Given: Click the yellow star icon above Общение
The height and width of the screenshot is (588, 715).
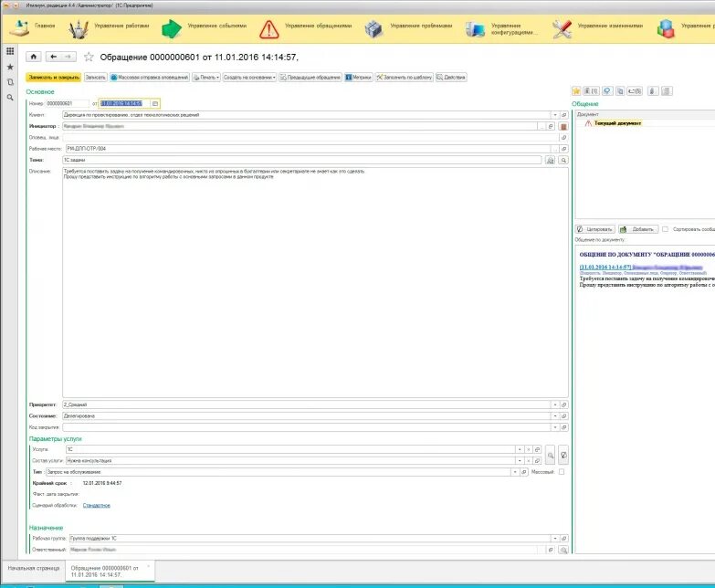Looking at the screenshot, I should [576, 91].
